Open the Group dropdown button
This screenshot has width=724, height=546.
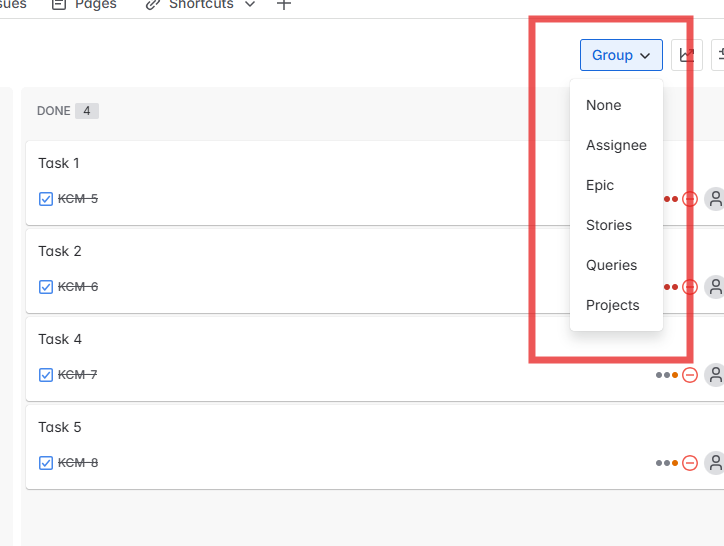(621, 55)
